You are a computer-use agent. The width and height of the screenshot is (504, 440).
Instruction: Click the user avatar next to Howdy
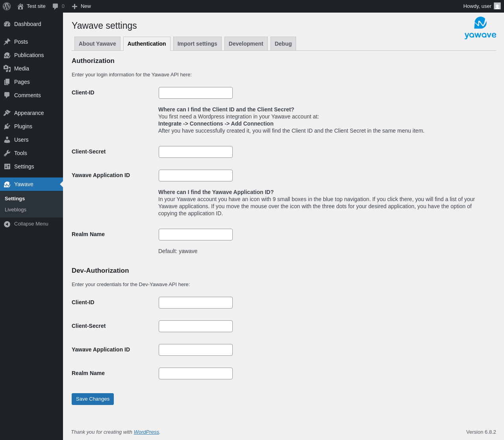[497, 6]
